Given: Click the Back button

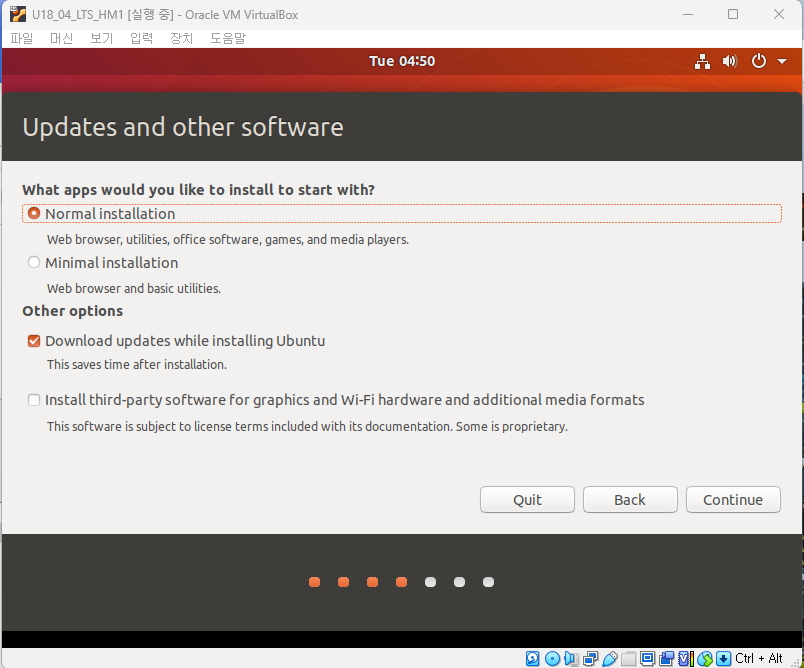Looking at the screenshot, I should [x=630, y=500].
